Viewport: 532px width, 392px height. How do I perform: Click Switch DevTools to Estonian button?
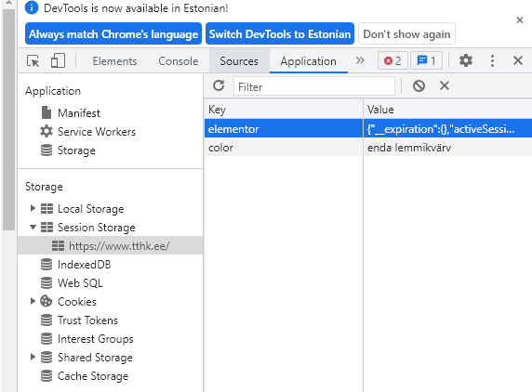click(x=280, y=33)
